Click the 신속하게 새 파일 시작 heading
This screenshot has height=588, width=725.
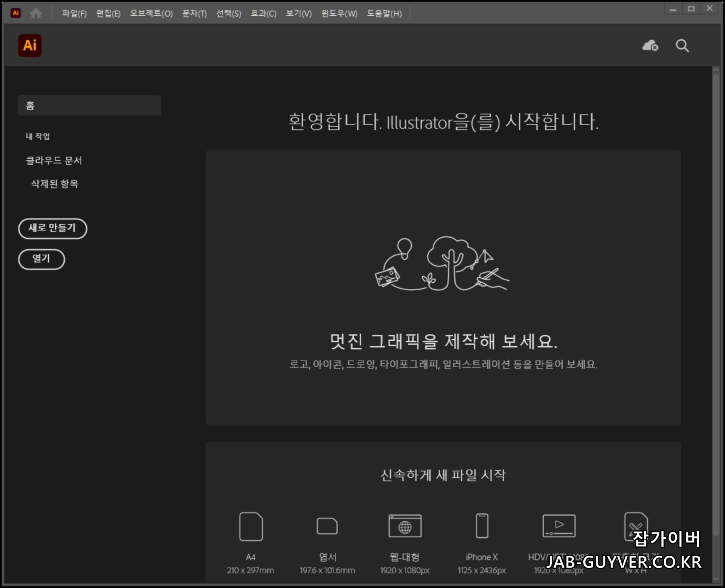[x=443, y=475]
